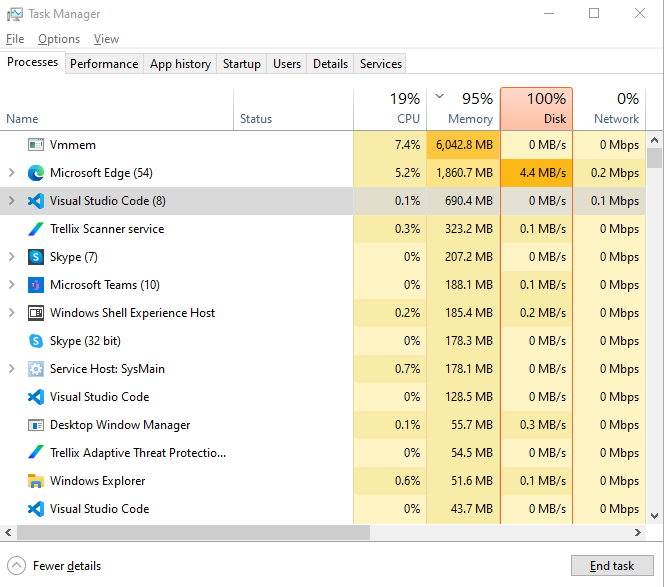664x587 pixels.
Task: Click the Microsoft Teams icon
Action: coord(36,285)
